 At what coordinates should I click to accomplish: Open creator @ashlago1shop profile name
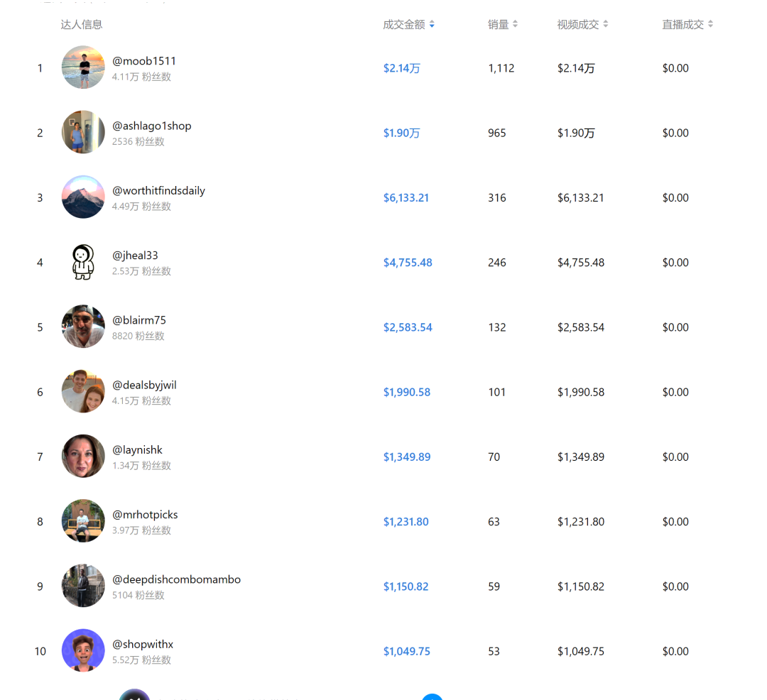[x=152, y=126]
